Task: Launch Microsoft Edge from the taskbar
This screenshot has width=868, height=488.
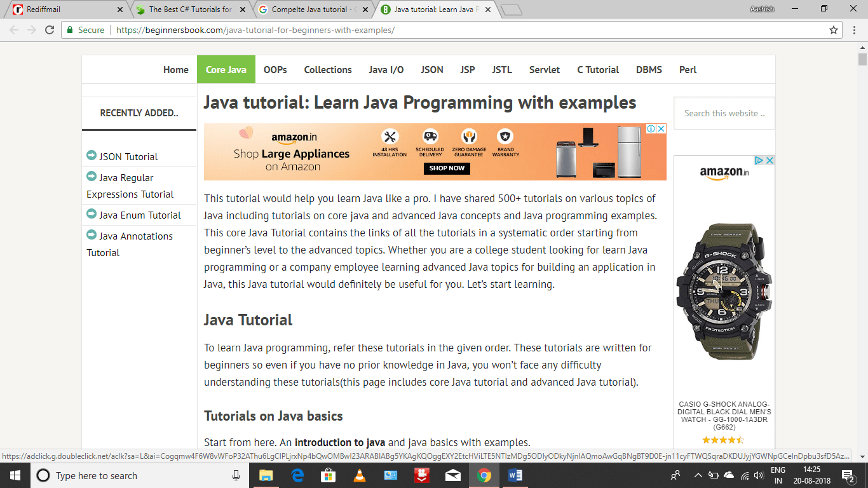Action: [297, 475]
